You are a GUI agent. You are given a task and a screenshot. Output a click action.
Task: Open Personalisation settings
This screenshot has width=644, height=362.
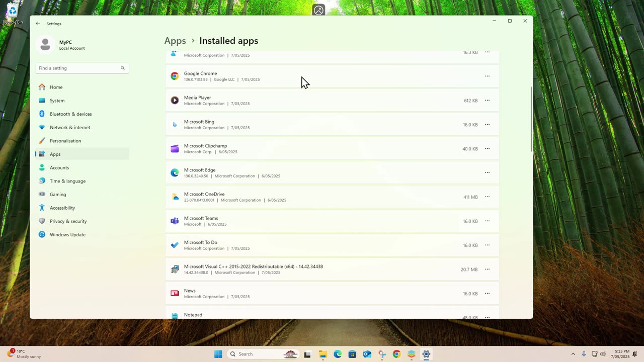(x=82, y=141)
